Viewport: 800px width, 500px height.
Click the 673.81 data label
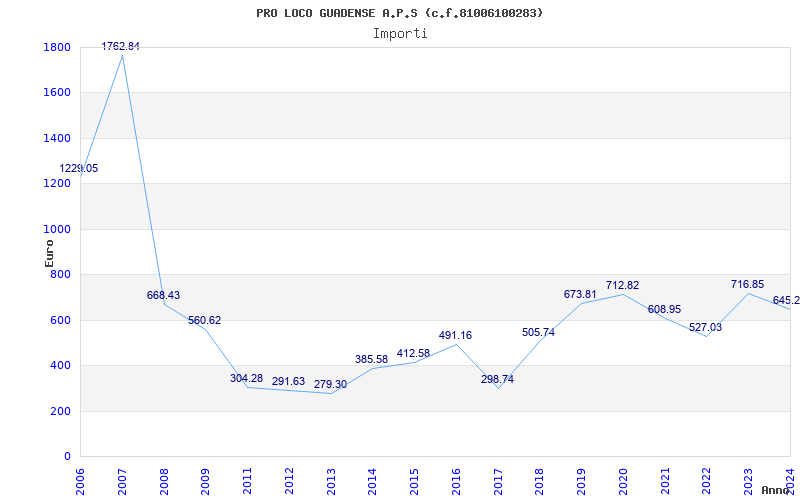[580, 294]
